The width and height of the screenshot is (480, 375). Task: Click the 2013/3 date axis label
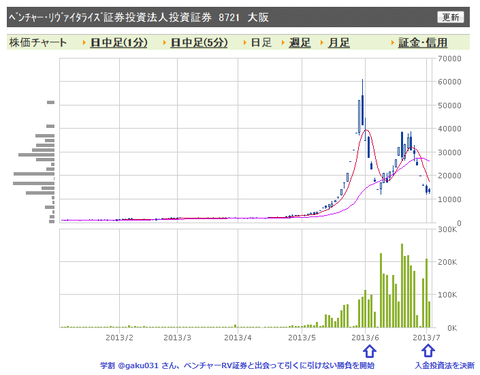pos(177,338)
